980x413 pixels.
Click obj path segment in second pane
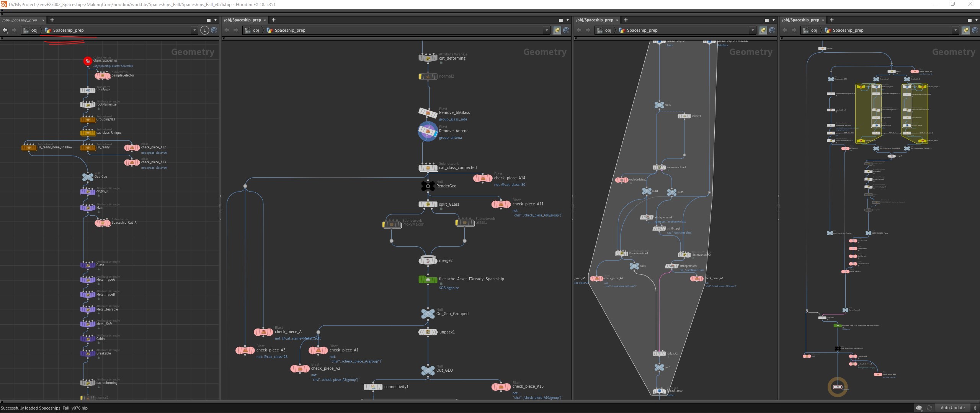point(252,30)
